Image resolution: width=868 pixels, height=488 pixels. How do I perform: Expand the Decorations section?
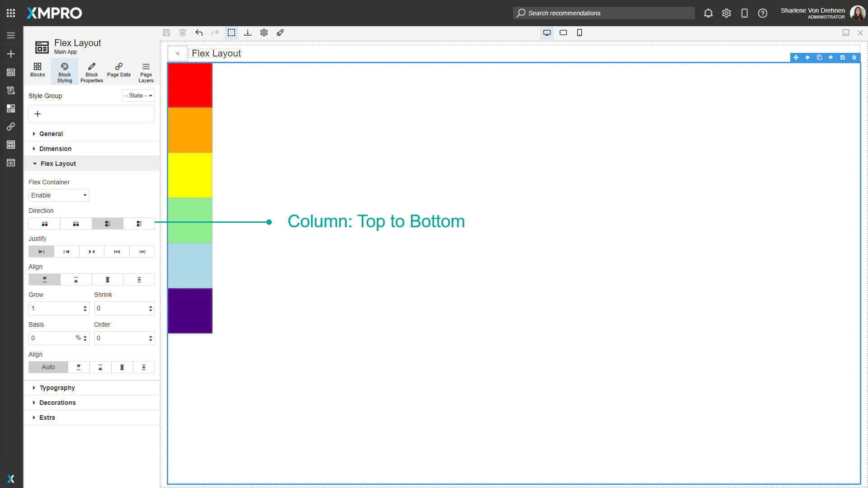(57, 403)
